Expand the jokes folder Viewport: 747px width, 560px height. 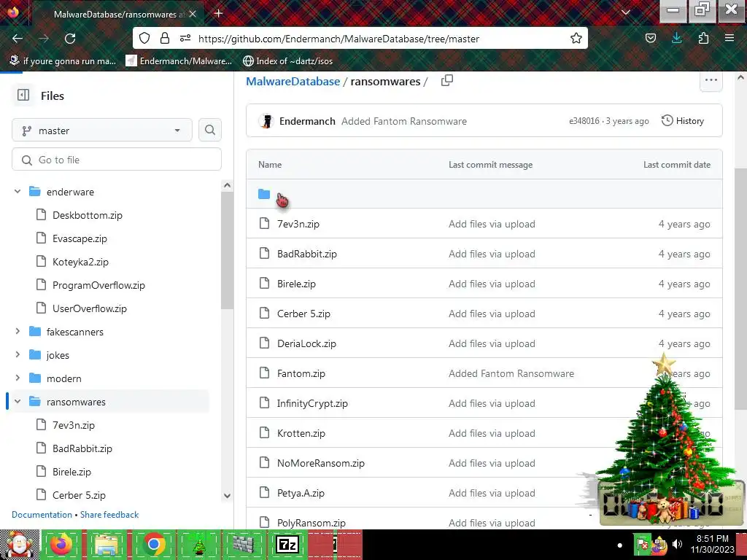pos(18,355)
